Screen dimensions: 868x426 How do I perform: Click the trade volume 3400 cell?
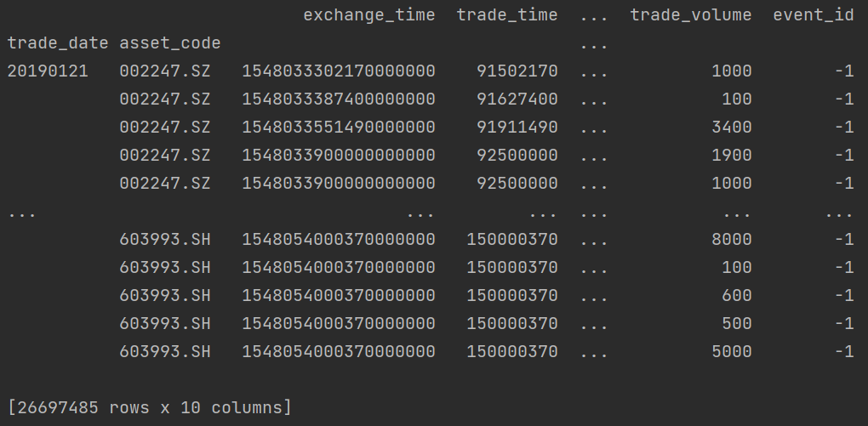[x=731, y=128]
